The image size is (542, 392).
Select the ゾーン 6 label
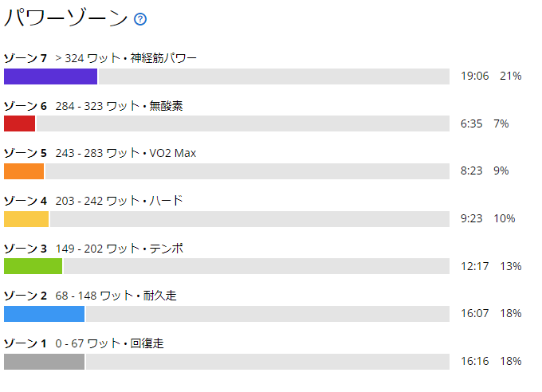click(x=26, y=106)
